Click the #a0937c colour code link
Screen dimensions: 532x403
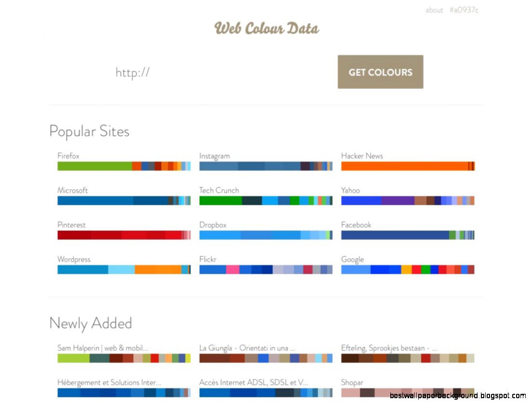(464, 10)
